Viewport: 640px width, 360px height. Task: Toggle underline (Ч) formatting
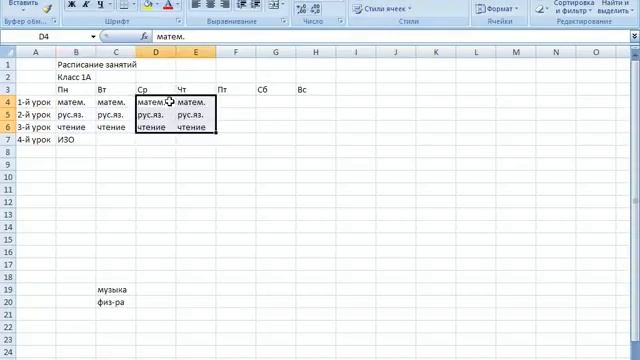(x=100, y=5)
